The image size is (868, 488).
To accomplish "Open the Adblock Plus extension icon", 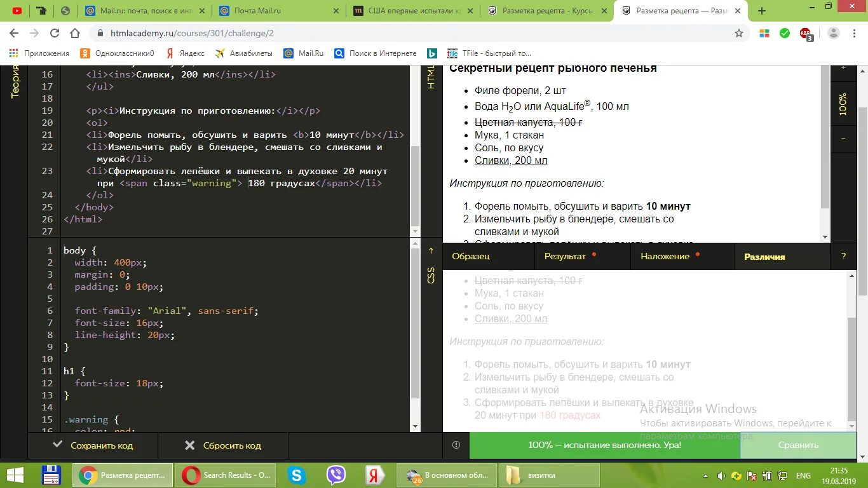I will [x=806, y=34].
